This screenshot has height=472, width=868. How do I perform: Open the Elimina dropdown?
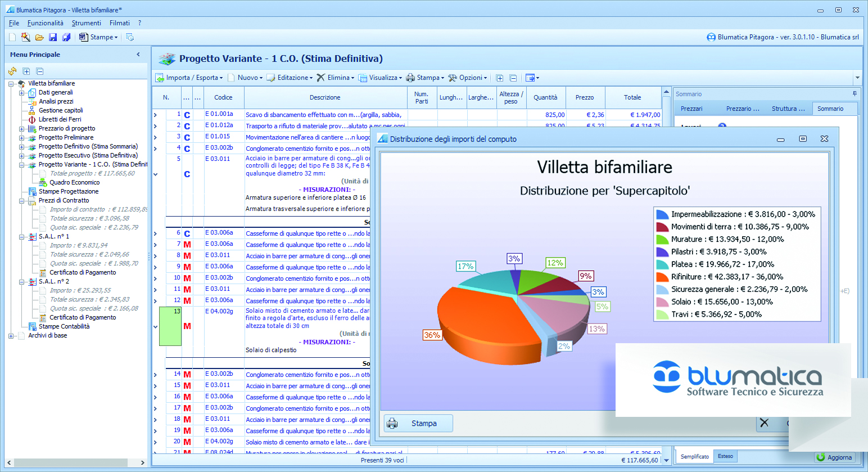pyautogui.click(x=336, y=78)
